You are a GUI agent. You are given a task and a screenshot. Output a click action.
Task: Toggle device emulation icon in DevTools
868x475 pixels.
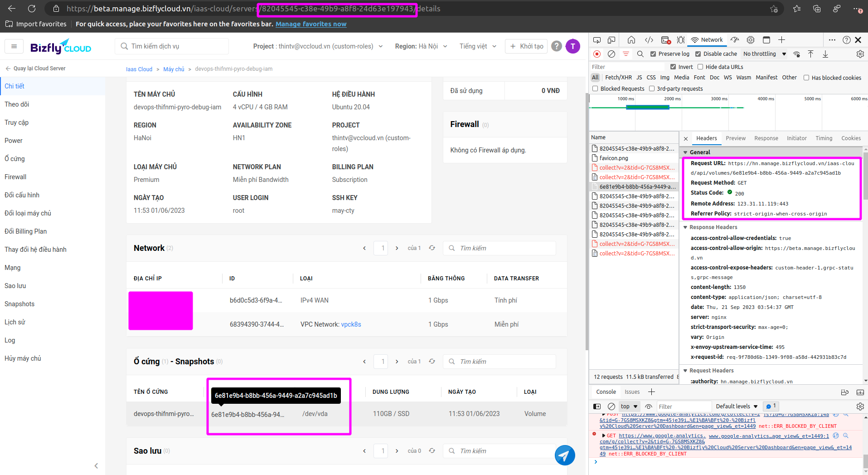click(x=611, y=40)
